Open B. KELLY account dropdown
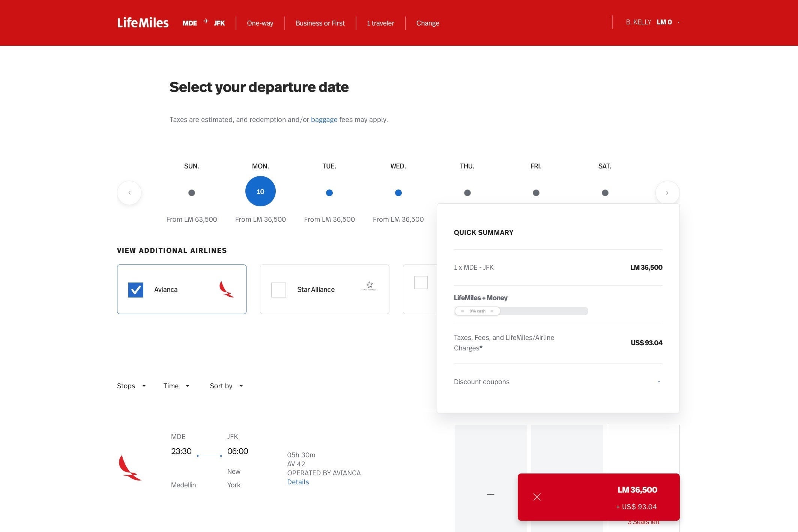Screen dimensions: 798x532 [652, 22]
